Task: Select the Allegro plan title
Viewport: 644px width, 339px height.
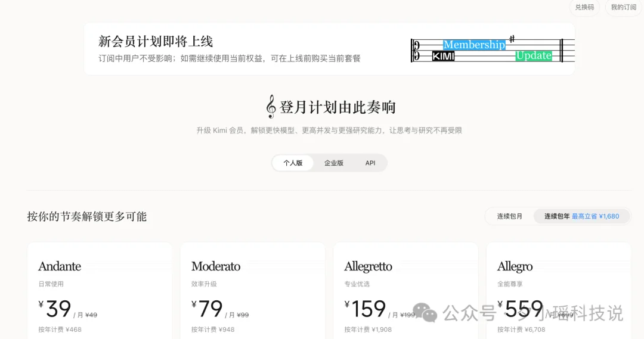Action: (515, 267)
